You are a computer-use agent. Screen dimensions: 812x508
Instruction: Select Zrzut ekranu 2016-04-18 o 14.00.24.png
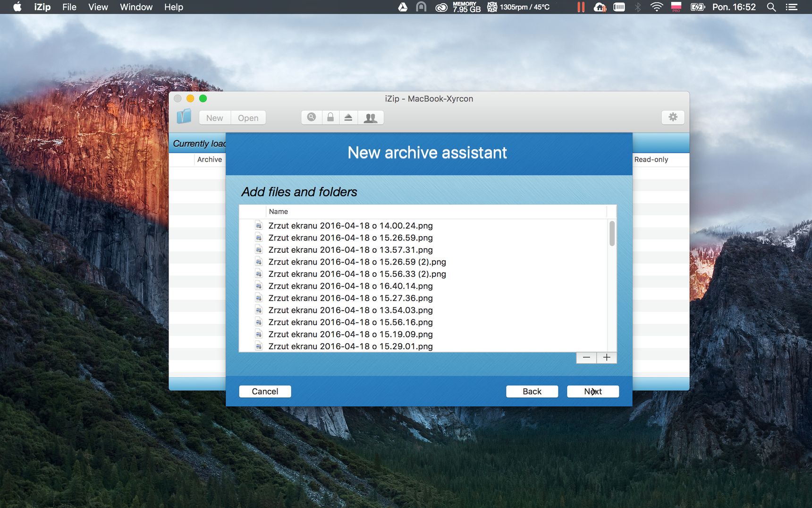point(351,226)
